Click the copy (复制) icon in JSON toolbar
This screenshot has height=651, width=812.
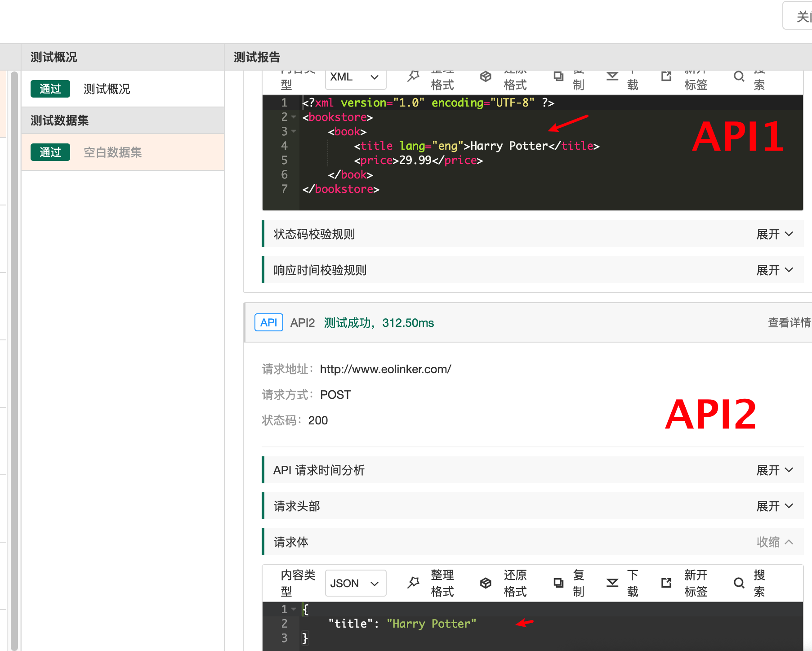pos(558,583)
